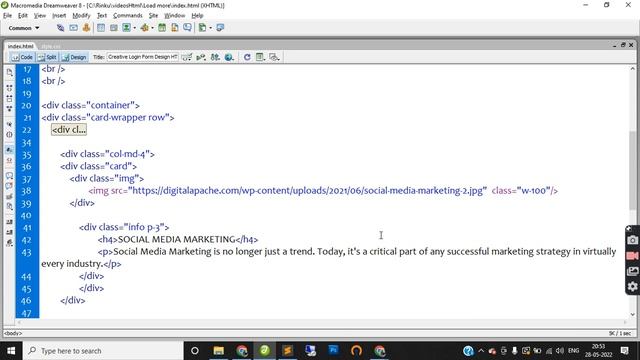Screen dimensions: 640x360
Task: Click the Media insert icon
Action: [x=144, y=28]
